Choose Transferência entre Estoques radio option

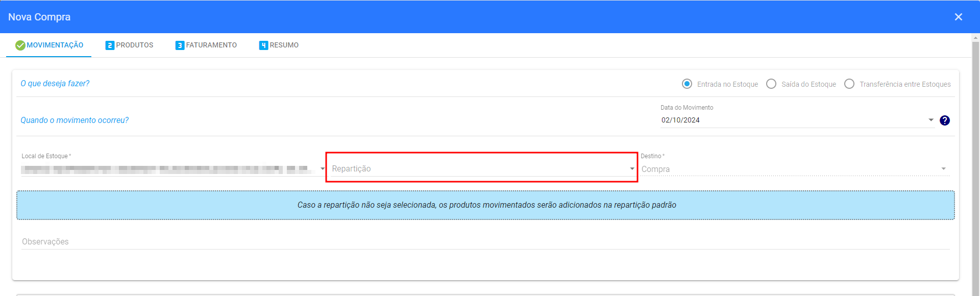coord(849,84)
